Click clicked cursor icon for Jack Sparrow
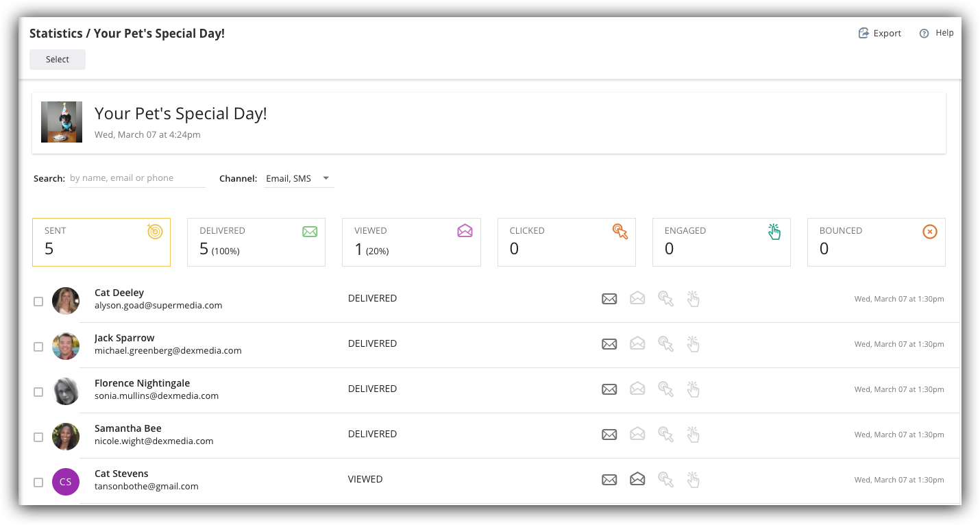 pos(665,344)
